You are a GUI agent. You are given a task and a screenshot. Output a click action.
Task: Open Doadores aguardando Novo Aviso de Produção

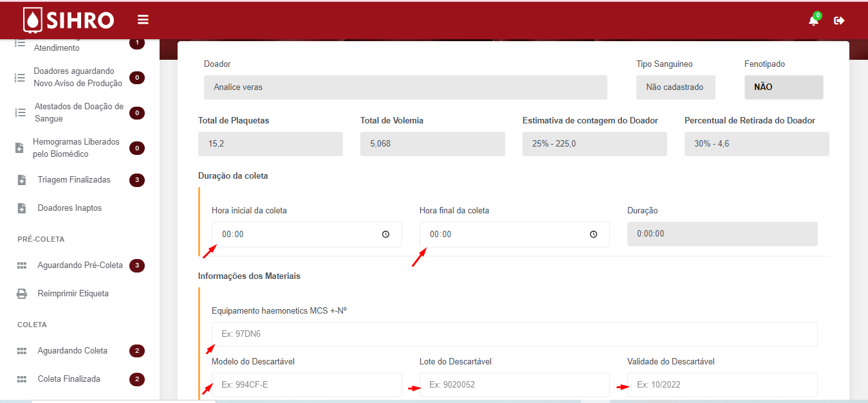[x=77, y=77]
